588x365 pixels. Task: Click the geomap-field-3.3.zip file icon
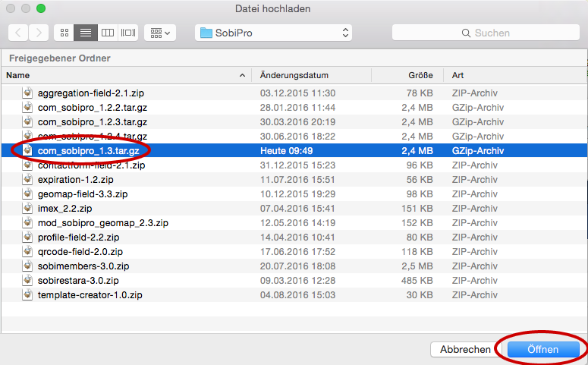(27, 194)
